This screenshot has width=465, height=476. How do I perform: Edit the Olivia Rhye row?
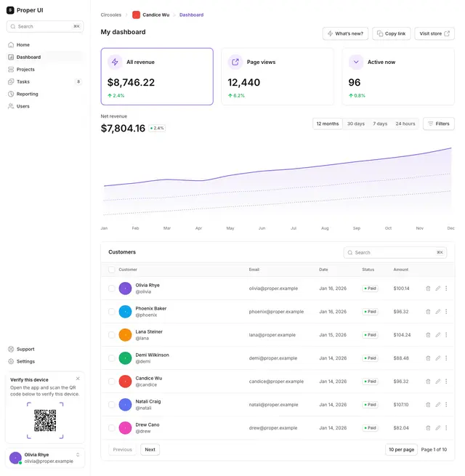(437, 289)
